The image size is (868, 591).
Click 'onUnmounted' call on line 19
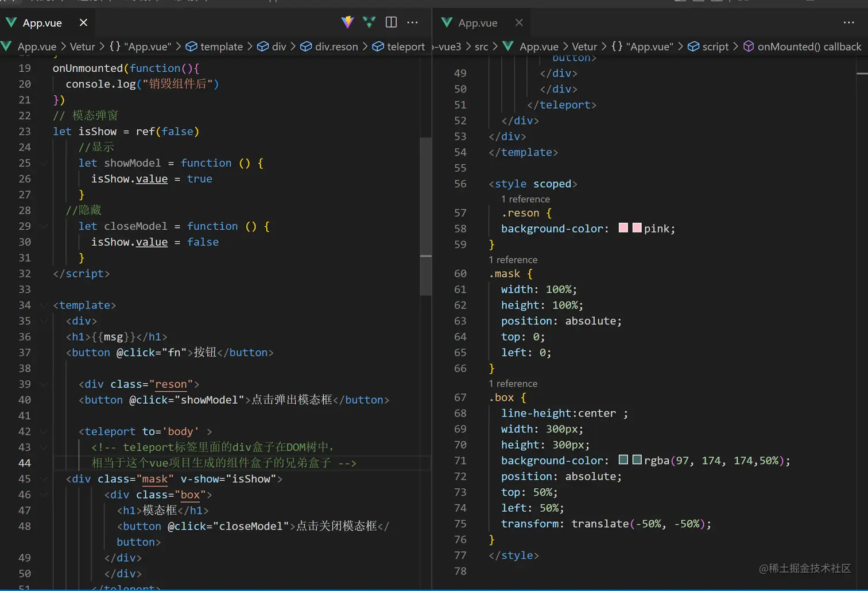pos(88,68)
